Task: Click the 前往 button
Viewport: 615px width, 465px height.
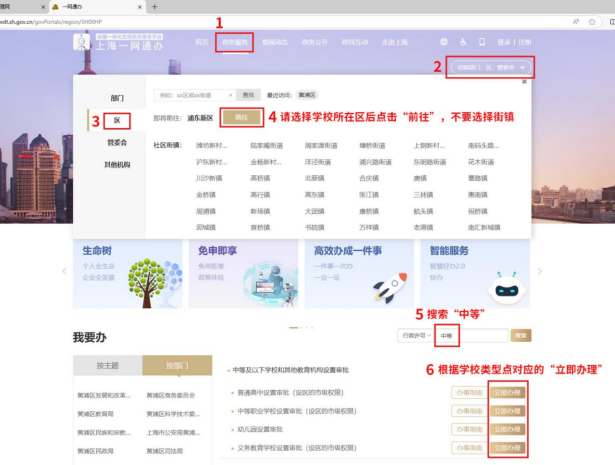Action: click(240, 117)
